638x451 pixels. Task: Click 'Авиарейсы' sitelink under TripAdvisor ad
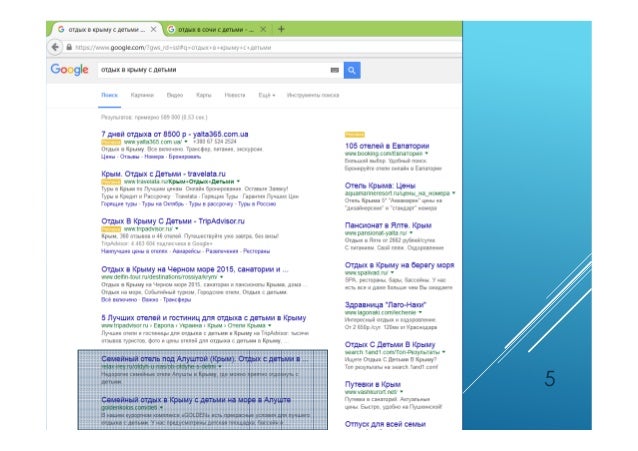186,251
